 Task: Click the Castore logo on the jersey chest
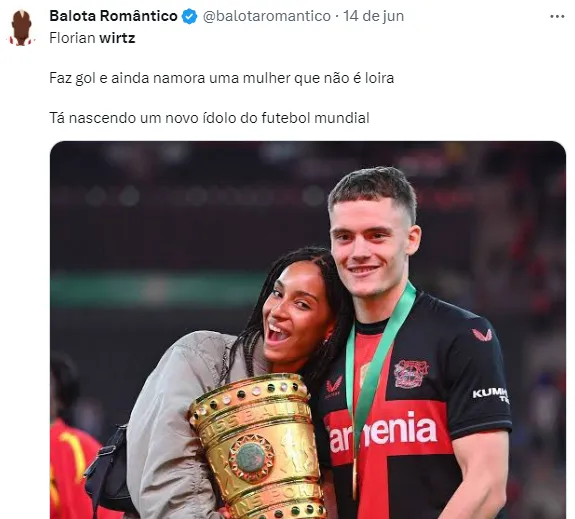point(334,387)
